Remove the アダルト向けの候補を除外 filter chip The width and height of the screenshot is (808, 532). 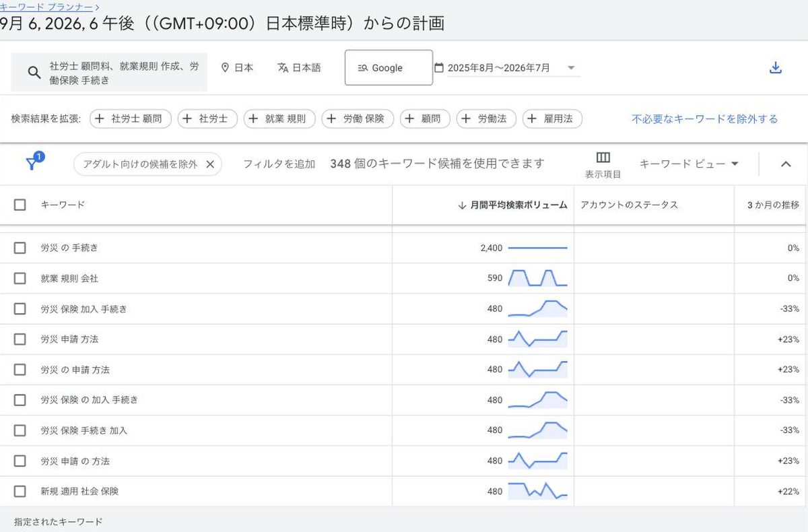click(x=209, y=164)
